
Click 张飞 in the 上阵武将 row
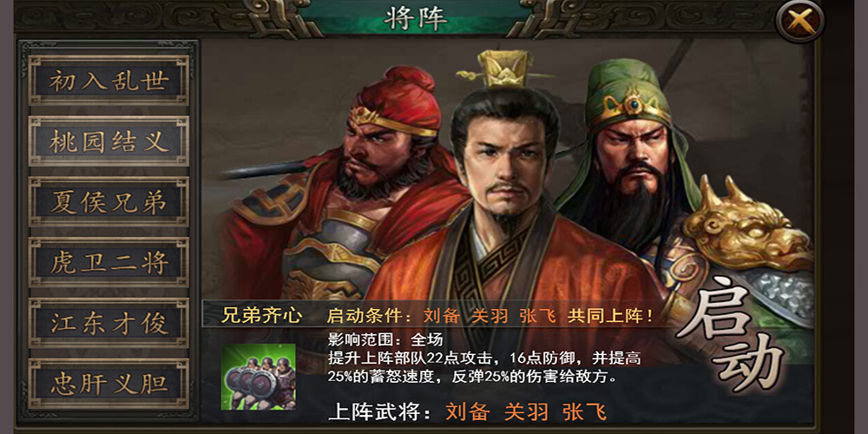click(x=584, y=411)
